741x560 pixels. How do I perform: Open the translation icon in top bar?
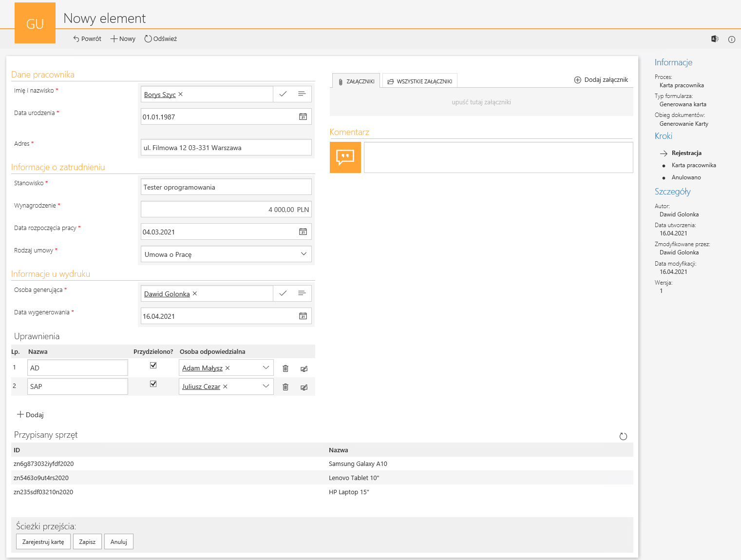pyautogui.click(x=715, y=39)
